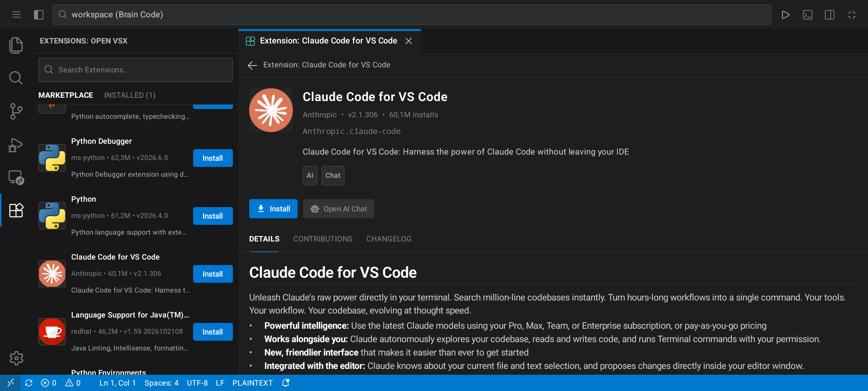Open the Explorer files view
The height and width of the screenshot is (391, 868).
pos(16,45)
